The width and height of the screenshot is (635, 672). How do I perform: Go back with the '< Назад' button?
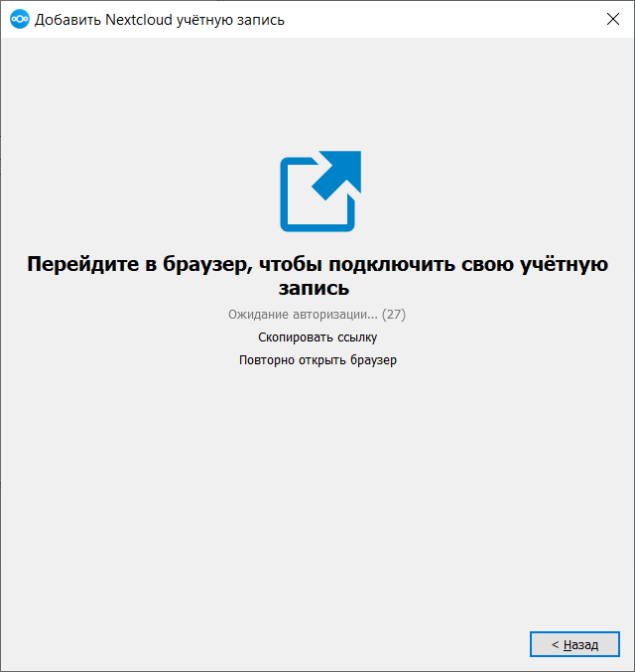[x=574, y=644]
